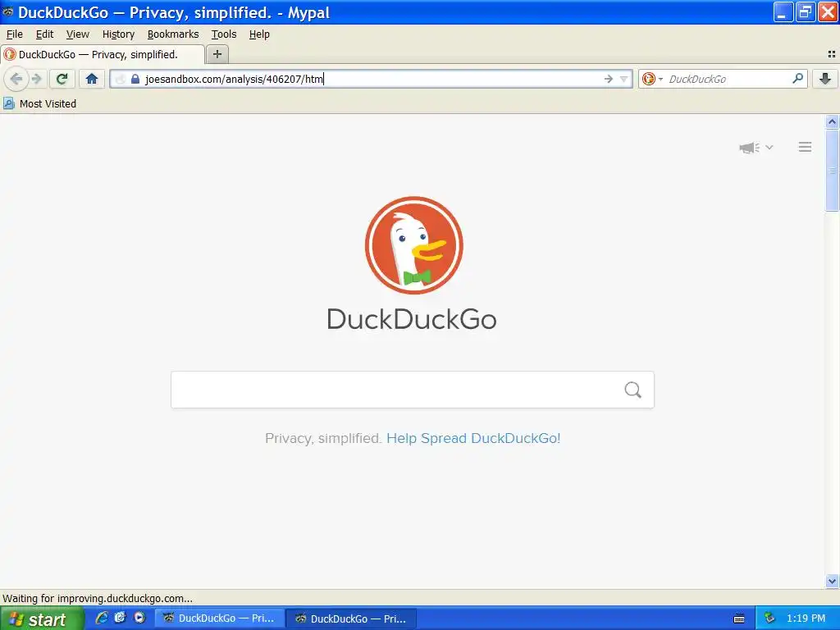Switch to the first DuckDuckGo taskbar window
This screenshot has width=840, height=630.
220,619
